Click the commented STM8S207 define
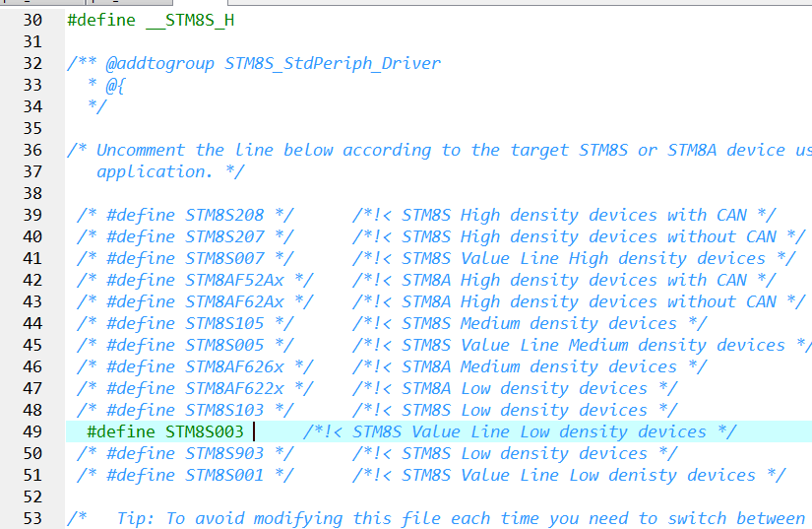This screenshot has width=812, height=529. click(224, 236)
